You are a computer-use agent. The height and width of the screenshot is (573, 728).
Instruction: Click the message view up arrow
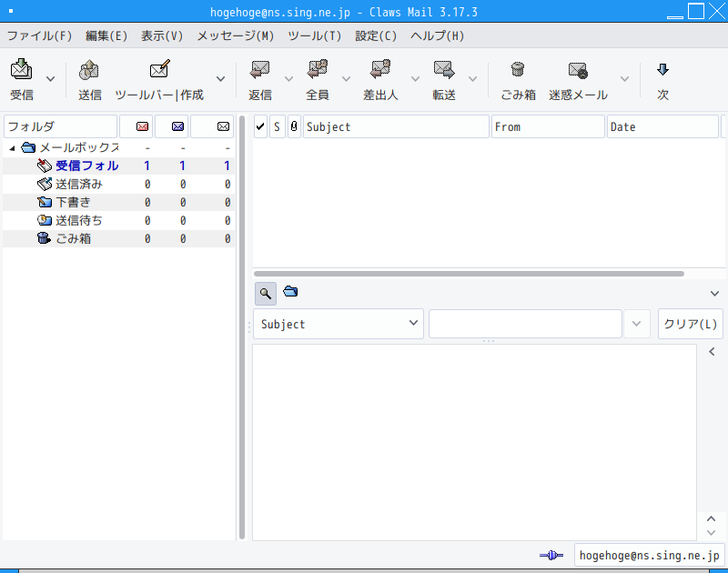click(711, 518)
